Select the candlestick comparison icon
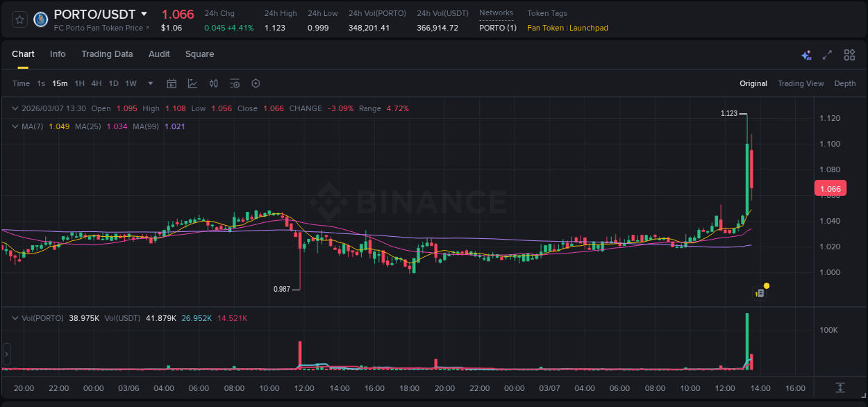The image size is (868, 407). coord(214,83)
